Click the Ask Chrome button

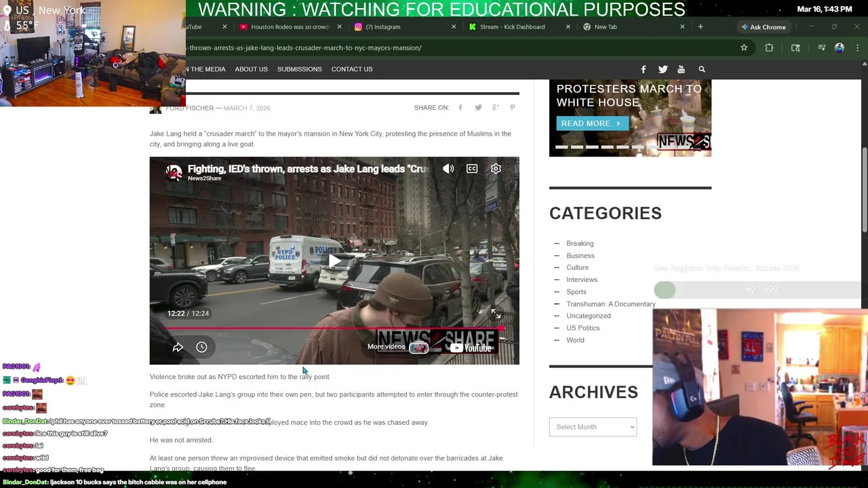point(763,27)
